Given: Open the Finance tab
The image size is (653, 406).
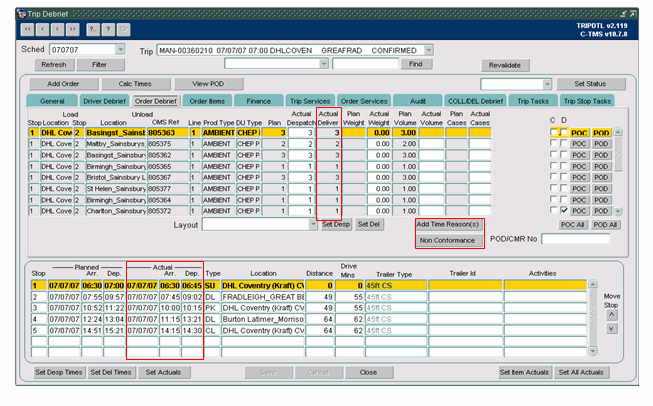Looking at the screenshot, I should tap(259, 101).
